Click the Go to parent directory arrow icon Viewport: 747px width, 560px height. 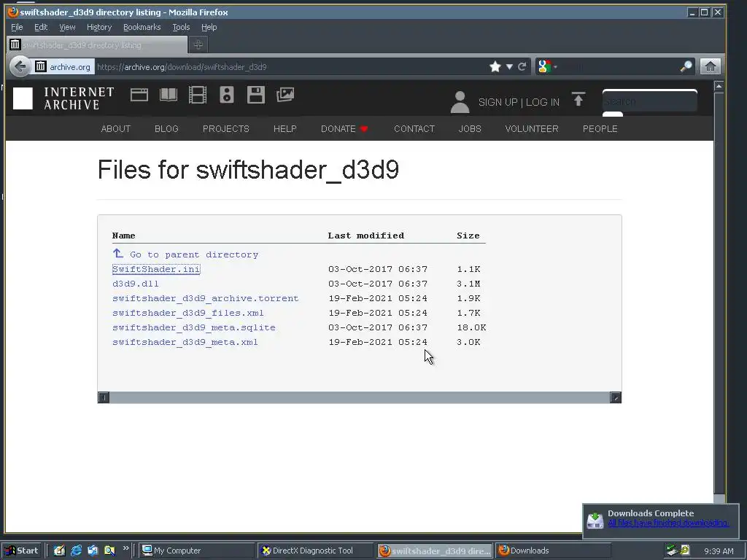pos(117,253)
